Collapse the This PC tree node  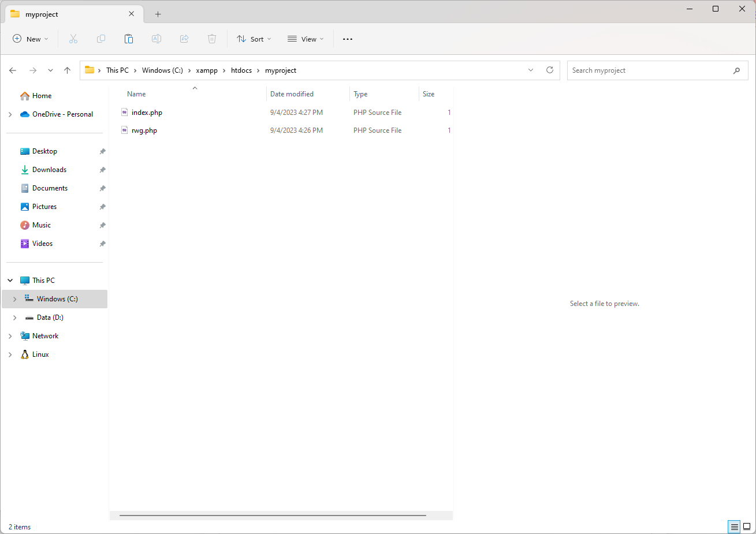10,281
